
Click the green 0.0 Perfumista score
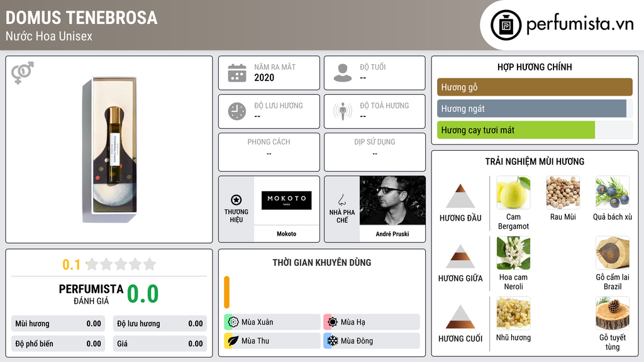click(143, 294)
